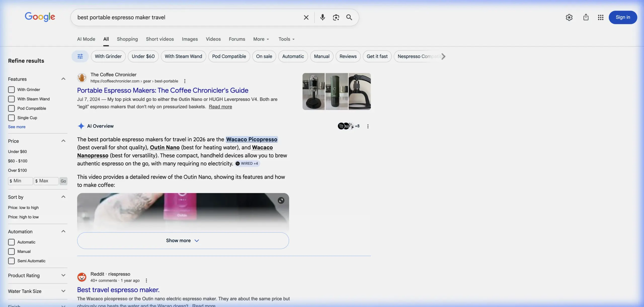Click the search magnifier icon
Image resolution: width=644 pixels, height=307 pixels.
(349, 17)
